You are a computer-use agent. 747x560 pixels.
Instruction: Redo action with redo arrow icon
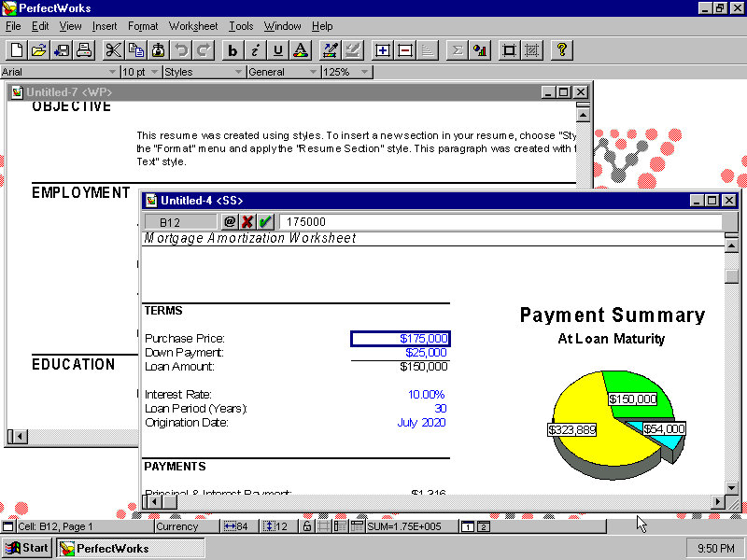click(204, 50)
